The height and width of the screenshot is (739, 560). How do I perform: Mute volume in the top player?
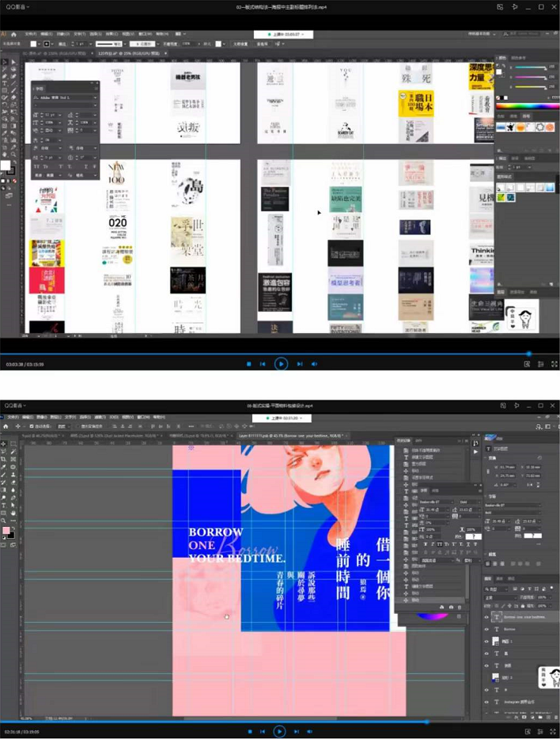tap(314, 364)
